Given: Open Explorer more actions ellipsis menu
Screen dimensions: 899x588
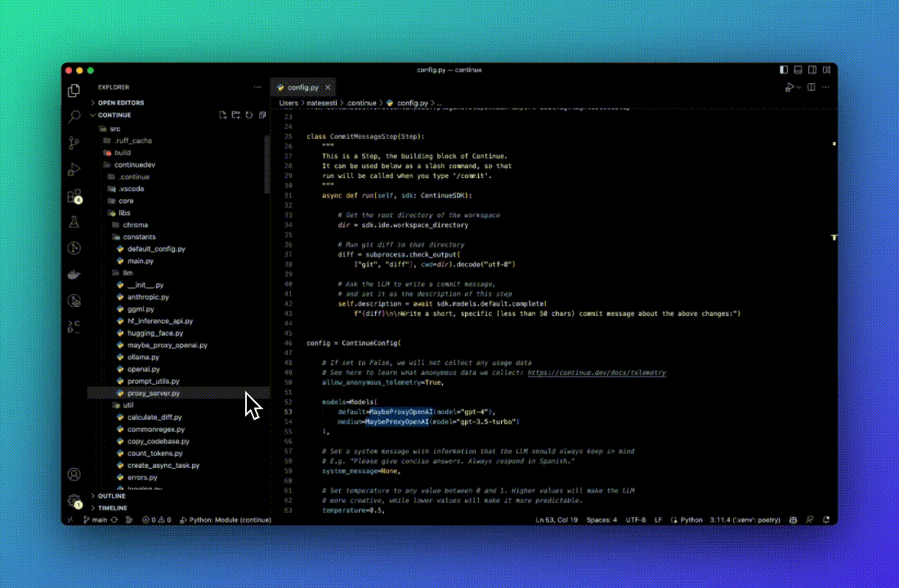Looking at the screenshot, I should pyautogui.click(x=257, y=87).
